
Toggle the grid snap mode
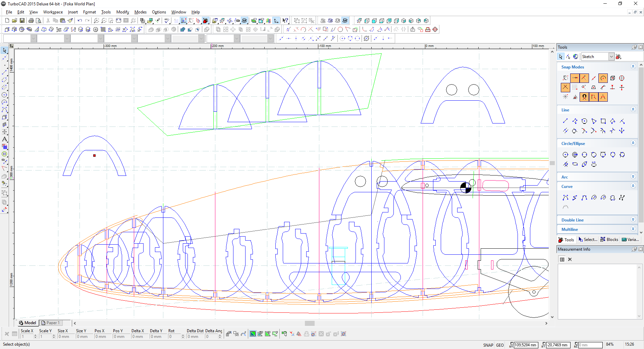(x=575, y=88)
